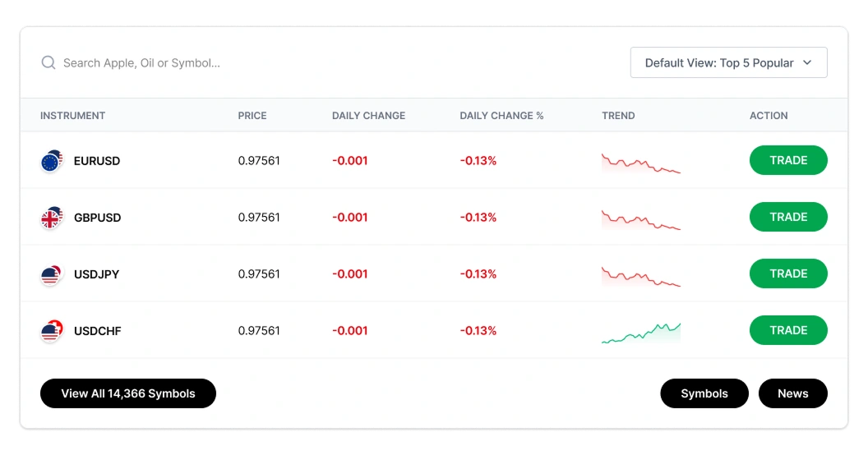Open the USDCHF green trend sparkline
868x455 pixels.
click(641, 333)
